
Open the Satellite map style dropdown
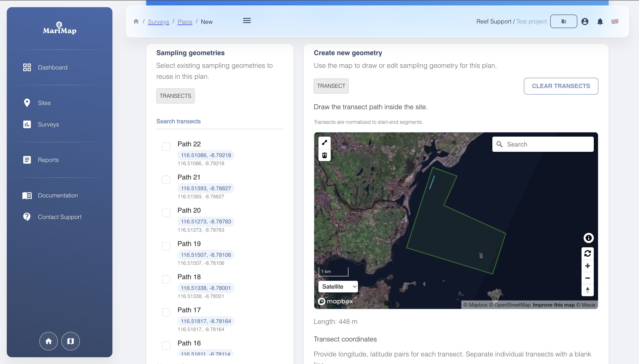(x=338, y=287)
